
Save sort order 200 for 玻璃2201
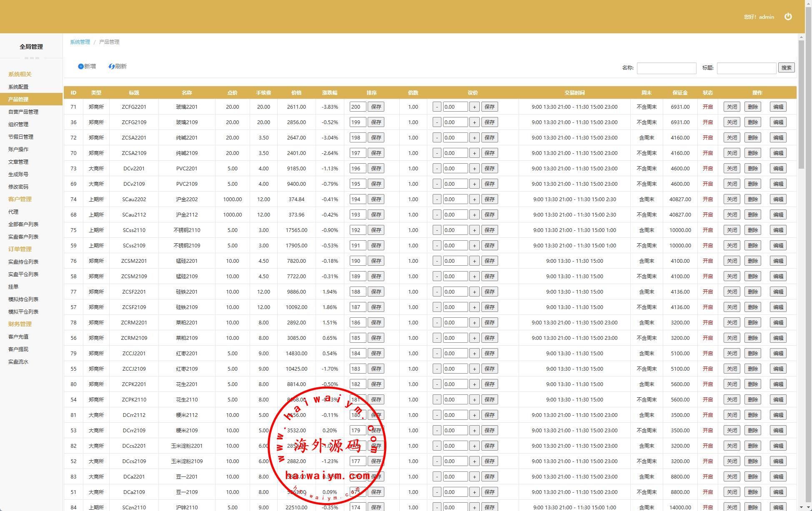tap(376, 107)
